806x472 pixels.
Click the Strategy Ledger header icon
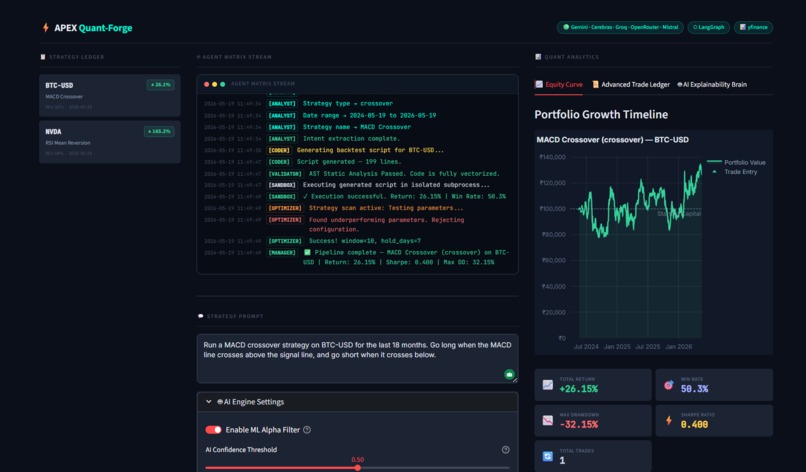[43, 57]
